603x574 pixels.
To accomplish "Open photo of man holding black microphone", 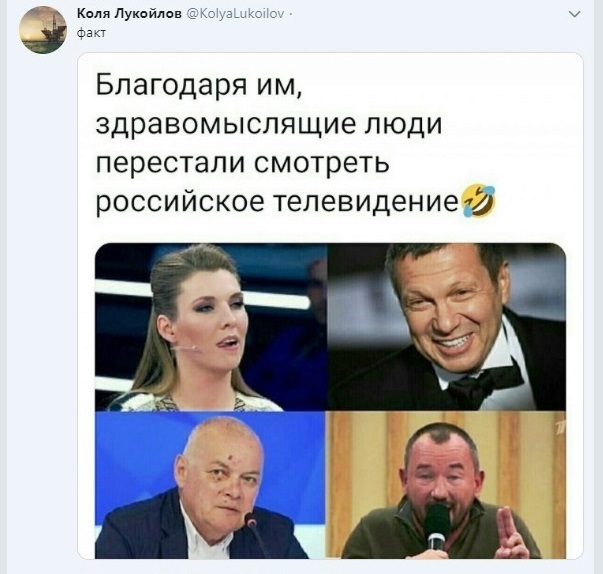I will point(446,485).
